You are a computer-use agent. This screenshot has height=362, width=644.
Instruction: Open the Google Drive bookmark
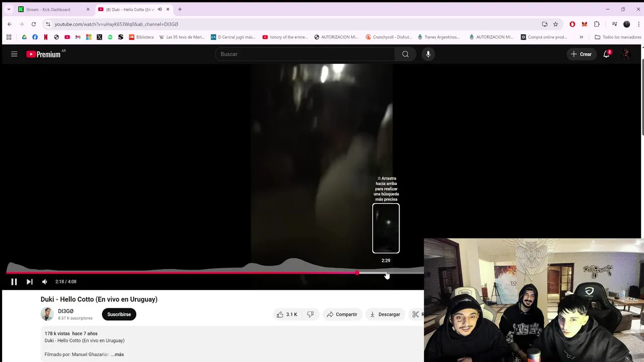[24, 37]
